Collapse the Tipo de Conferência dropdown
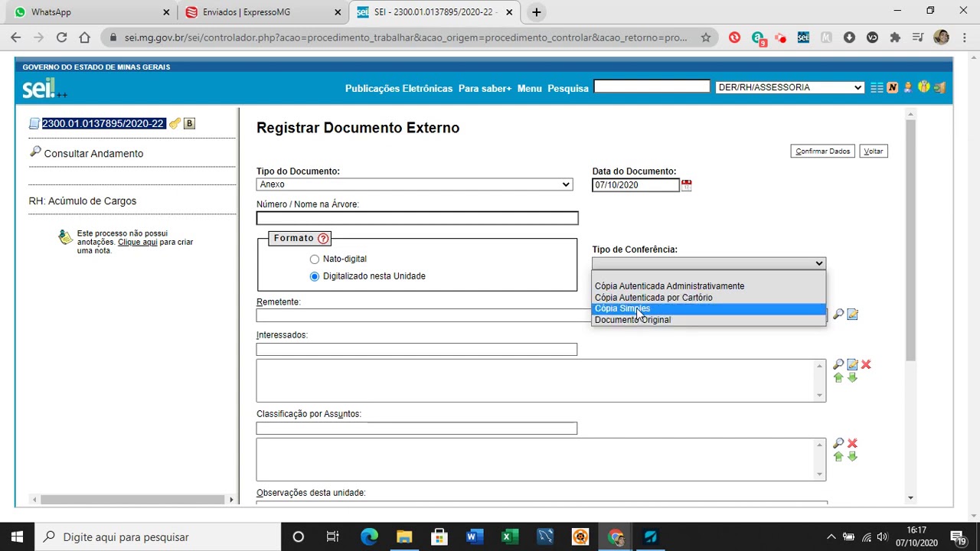The width and height of the screenshot is (980, 551). click(x=709, y=263)
